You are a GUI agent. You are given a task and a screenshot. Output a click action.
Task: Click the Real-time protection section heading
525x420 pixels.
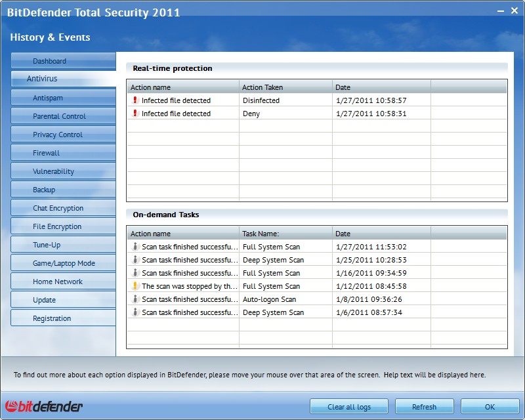(x=173, y=68)
